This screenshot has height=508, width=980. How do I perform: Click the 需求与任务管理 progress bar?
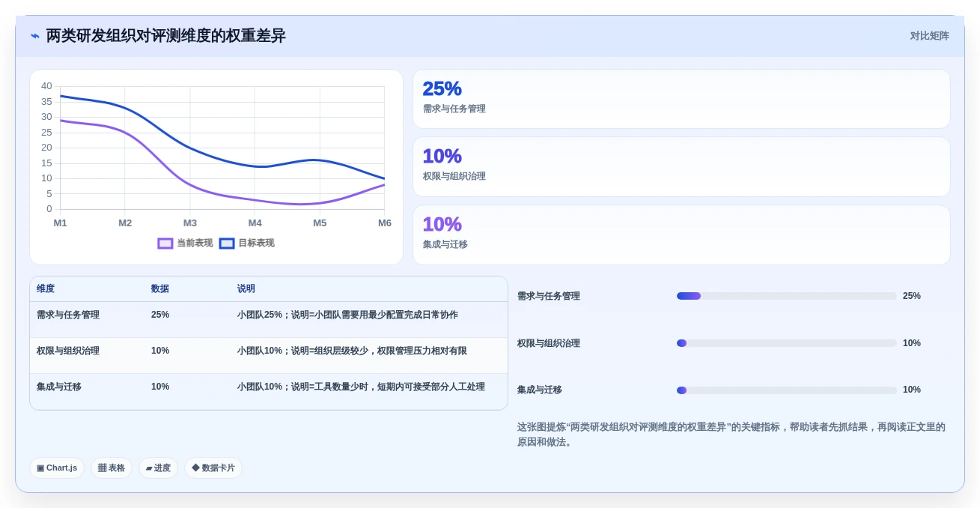(x=786, y=296)
